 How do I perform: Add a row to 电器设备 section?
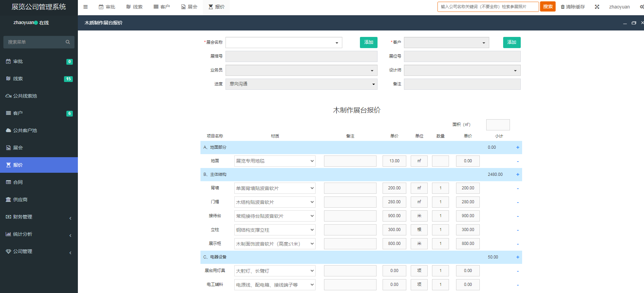(517, 257)
